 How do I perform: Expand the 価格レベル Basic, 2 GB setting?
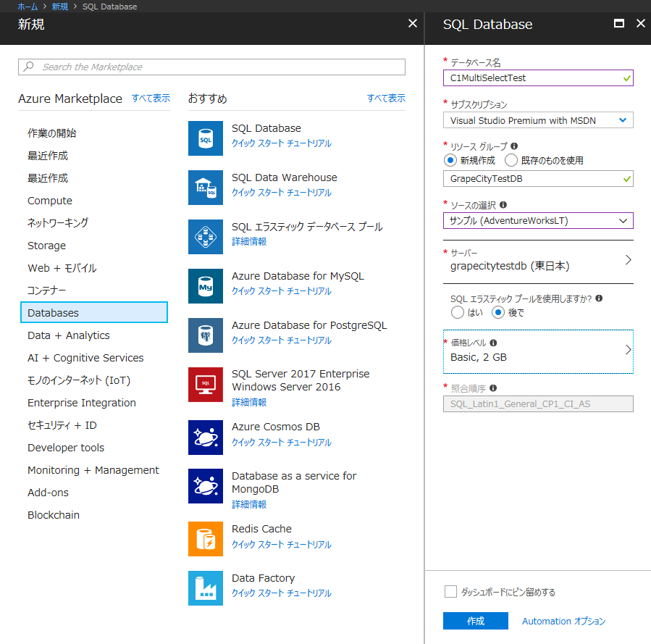[538, 351]
